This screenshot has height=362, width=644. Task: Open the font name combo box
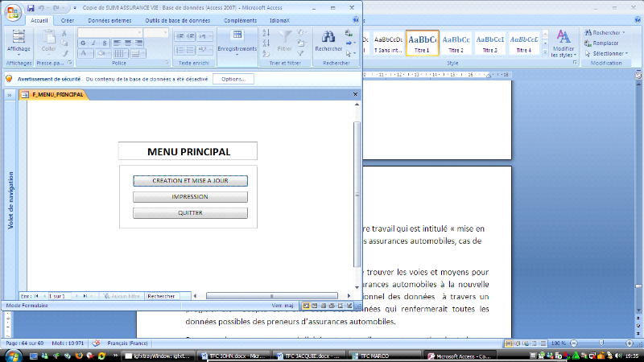click(x=110, y=32)
